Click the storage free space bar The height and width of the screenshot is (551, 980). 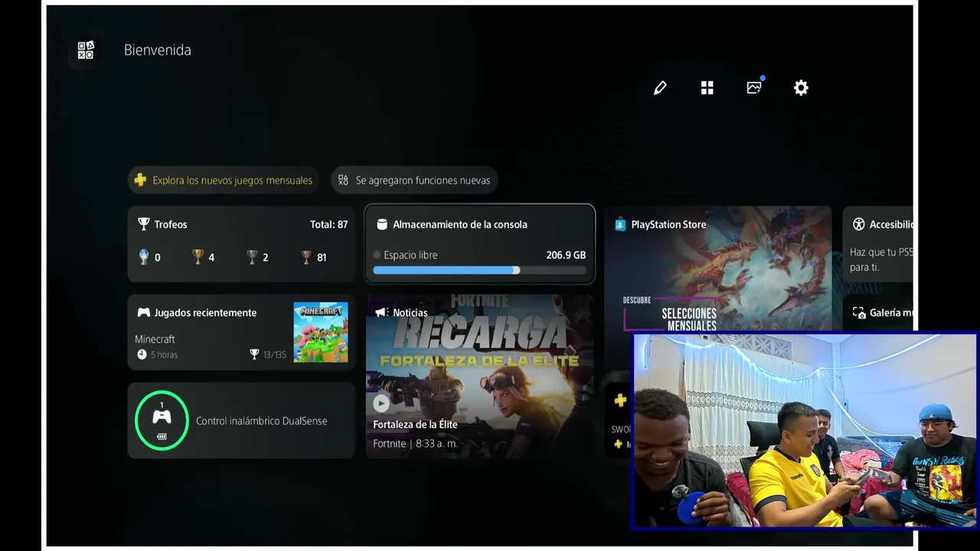click(x=479, y=270)
